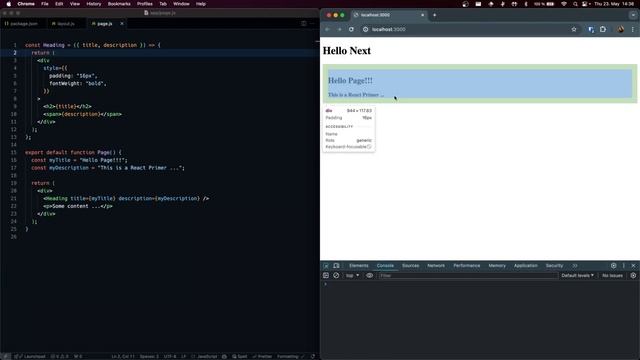Click the UTF-8 encoding status item

tap(169, 356)
